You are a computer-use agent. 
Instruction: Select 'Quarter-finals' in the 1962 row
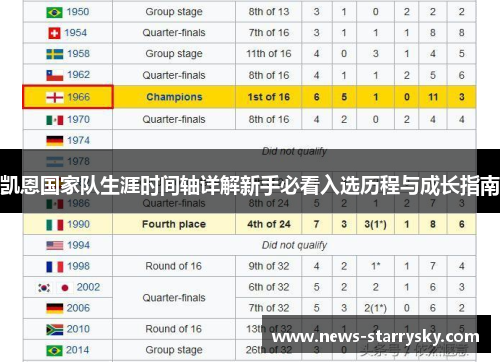tap(174, 75)
